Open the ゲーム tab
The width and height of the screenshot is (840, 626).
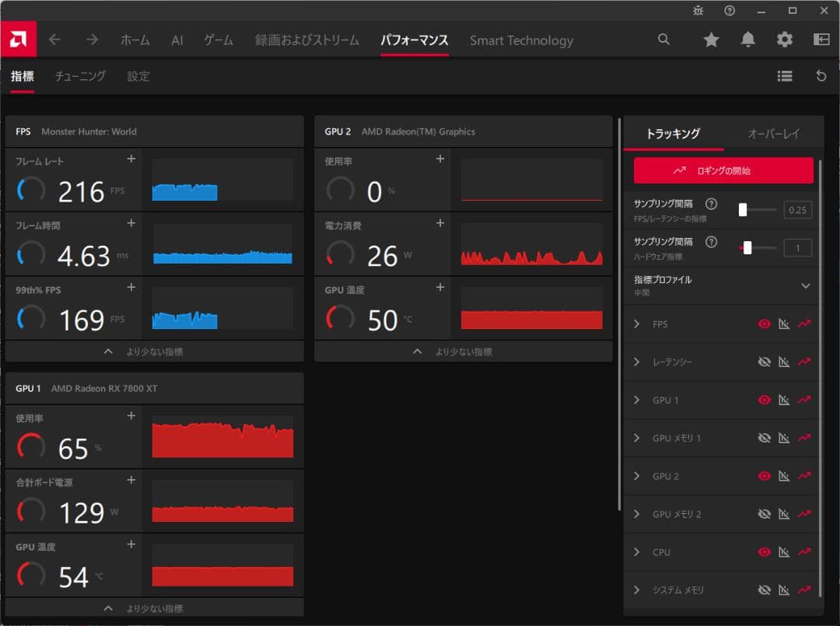click(219, 40)
